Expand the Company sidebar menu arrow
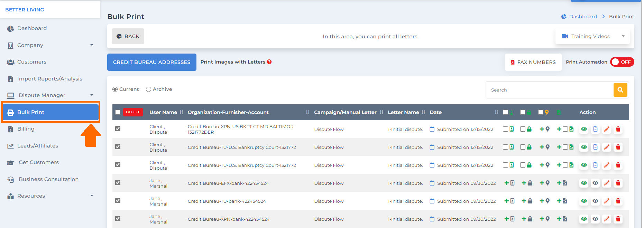The height and width of the screenshot is (228, 644). click(x=92, y=45)
